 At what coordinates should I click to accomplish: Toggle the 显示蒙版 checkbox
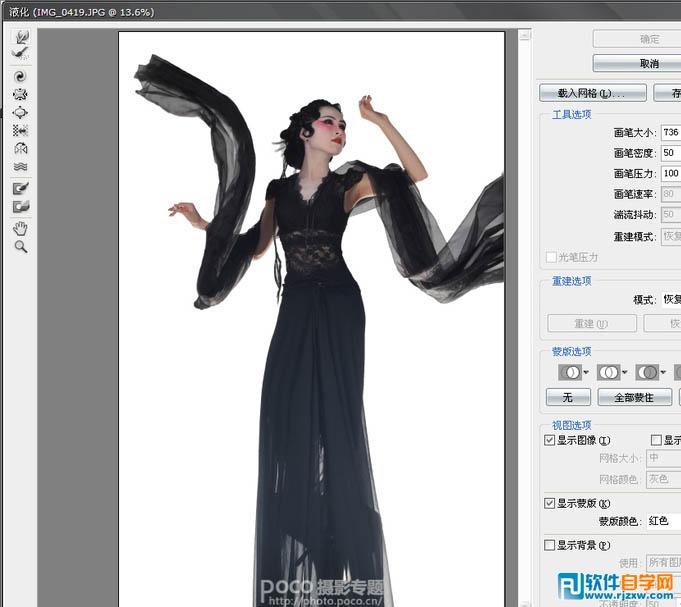click(549, 503)
